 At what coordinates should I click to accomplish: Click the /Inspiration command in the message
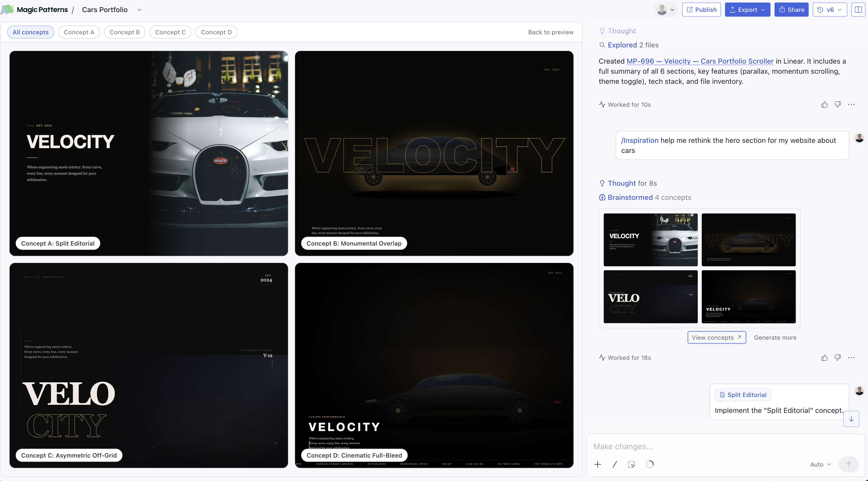(640, 140)
